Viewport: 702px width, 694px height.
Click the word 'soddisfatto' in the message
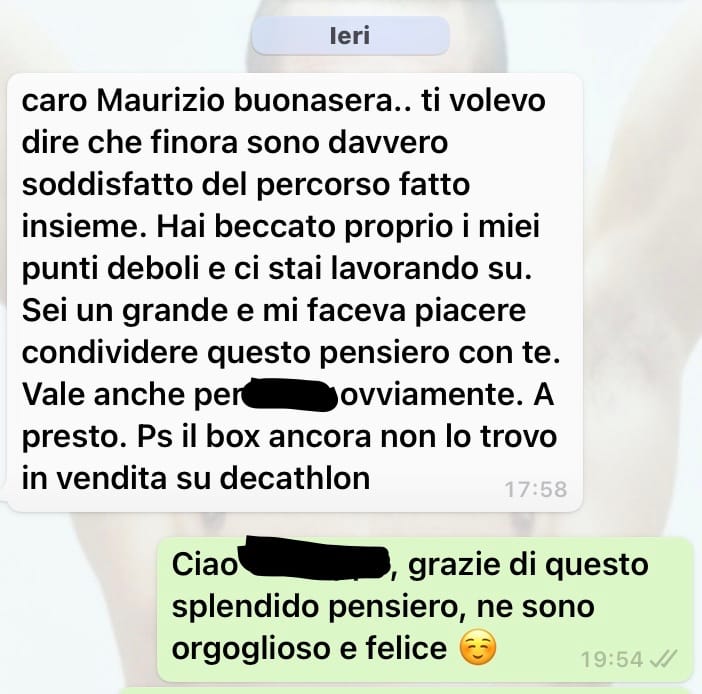coord(107,184)
